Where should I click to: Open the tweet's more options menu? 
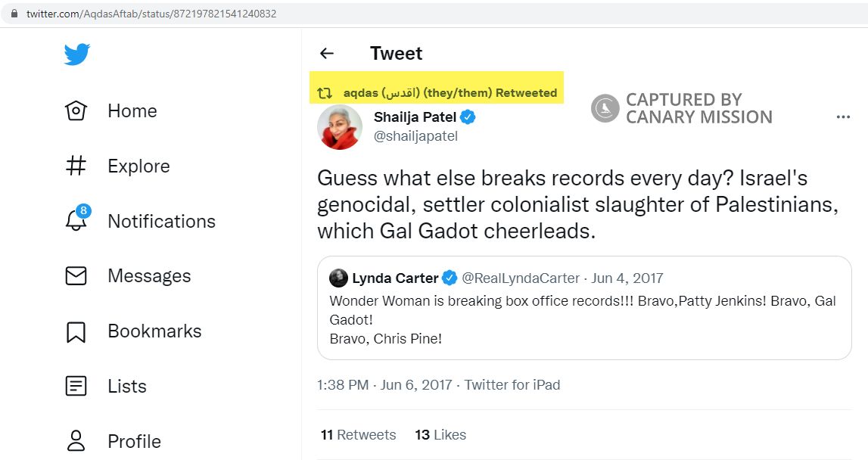coord(842,117)
